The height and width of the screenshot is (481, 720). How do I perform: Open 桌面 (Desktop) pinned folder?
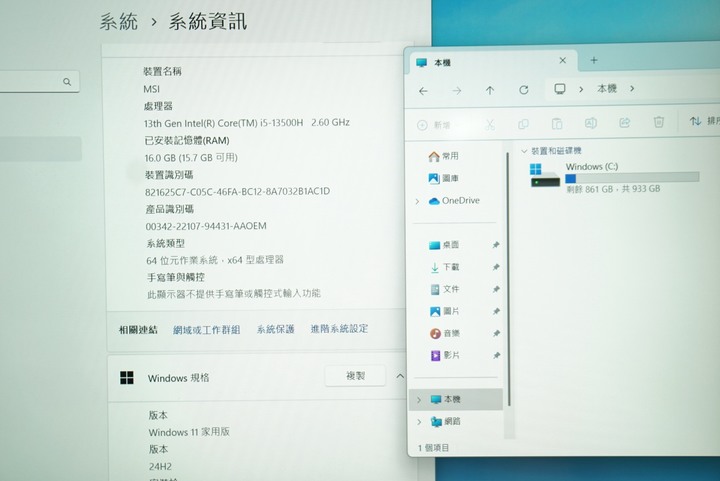444,245
